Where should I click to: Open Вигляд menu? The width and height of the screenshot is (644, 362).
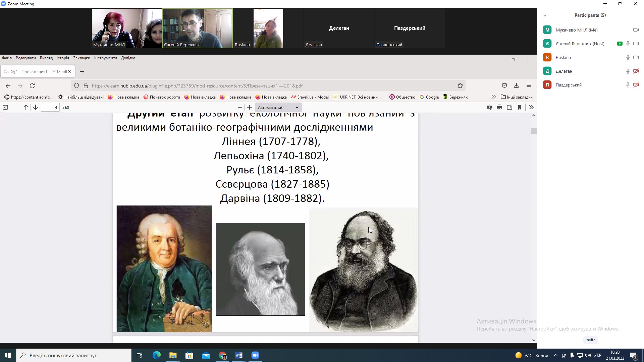coord(46,58)
